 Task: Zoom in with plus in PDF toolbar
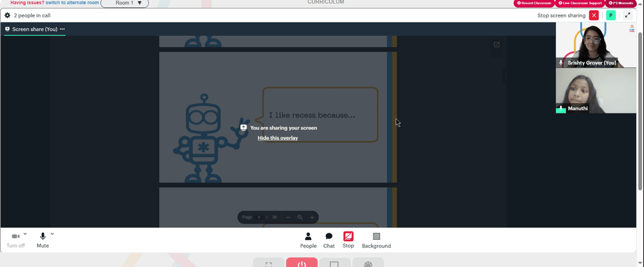coord(312,217)
